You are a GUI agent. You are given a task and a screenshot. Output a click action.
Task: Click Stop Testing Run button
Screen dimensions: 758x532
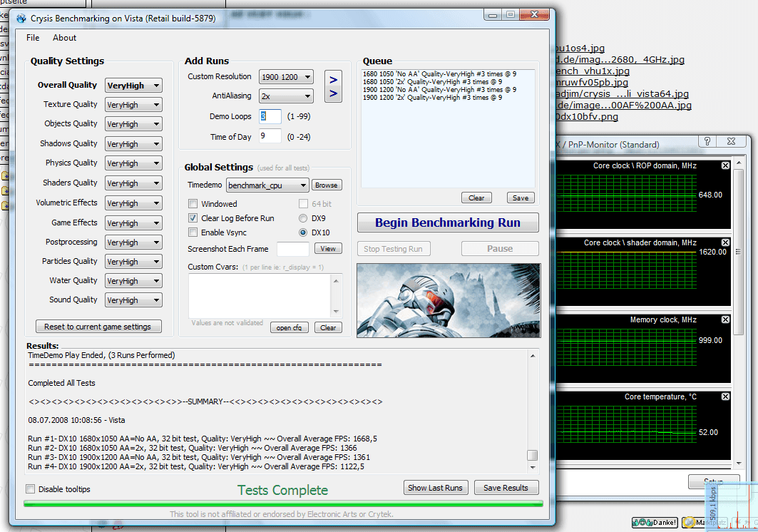tap(394, 249)
